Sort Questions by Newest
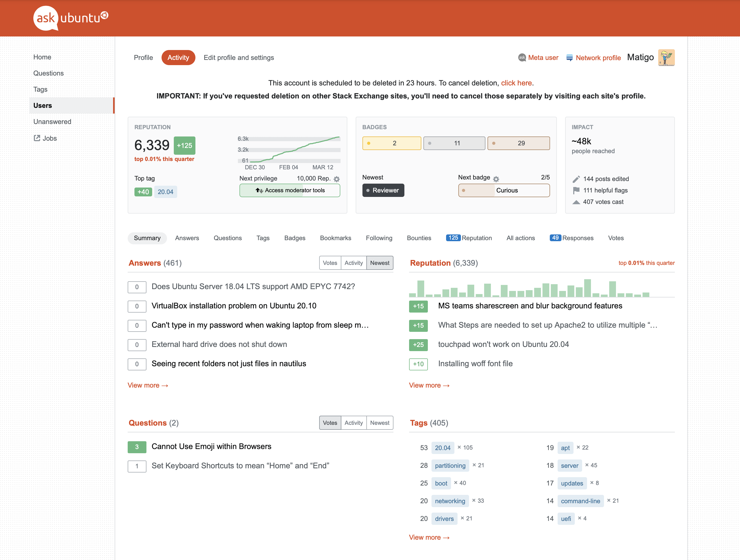 pos(380,423)
